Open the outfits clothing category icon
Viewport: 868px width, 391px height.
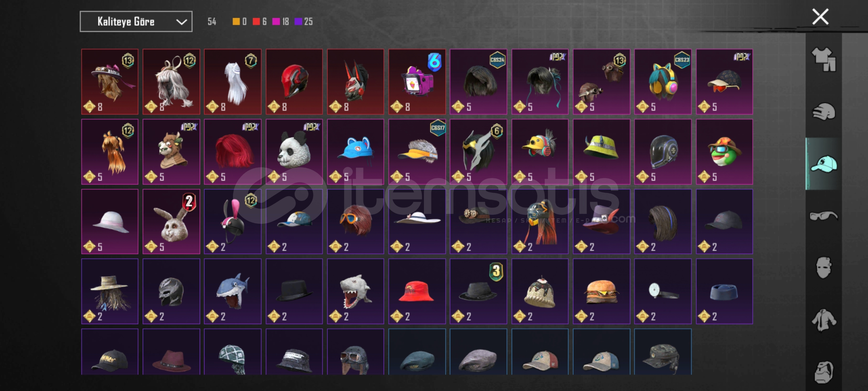824,59
